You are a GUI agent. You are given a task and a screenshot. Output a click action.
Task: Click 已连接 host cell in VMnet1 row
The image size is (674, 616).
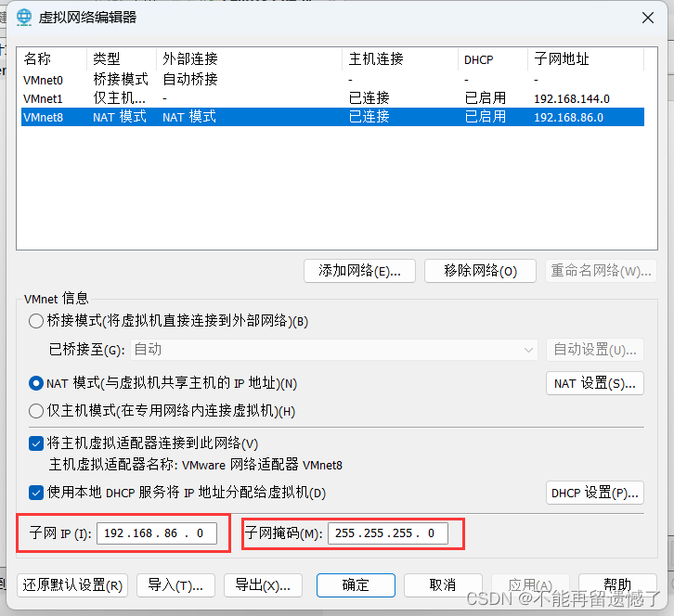point(369,98)
